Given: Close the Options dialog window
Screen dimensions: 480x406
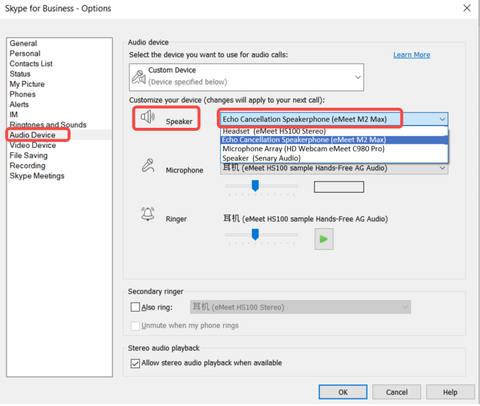Looking at the screenshot, I should 467,8.
